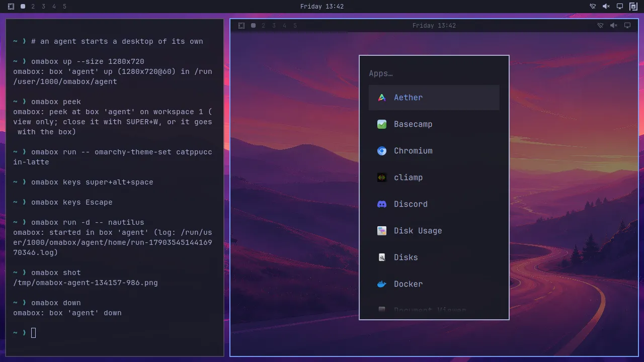
Task: Click the 'omabox peek' command in the terminal
Action: (56, 102)
